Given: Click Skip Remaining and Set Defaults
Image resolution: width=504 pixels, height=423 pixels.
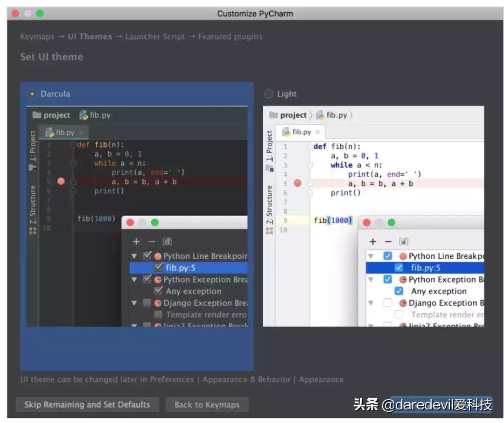Looking at the screenshot, I should (87, 404).
